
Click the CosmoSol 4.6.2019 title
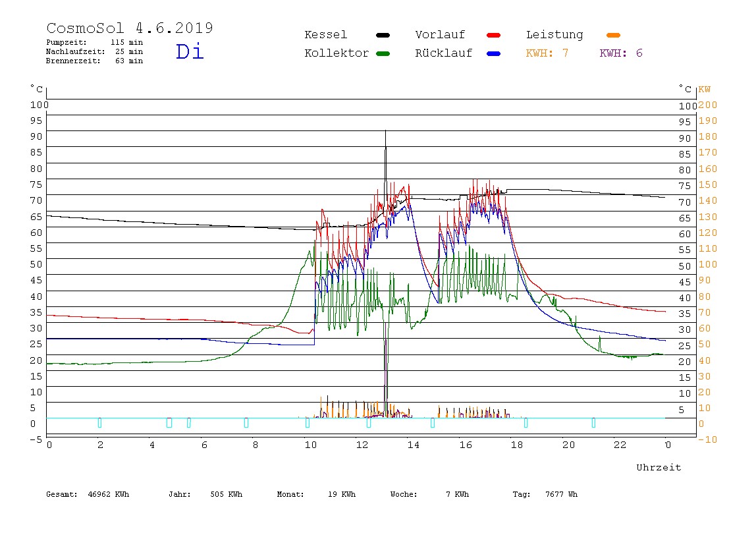[x=130, y=28]
